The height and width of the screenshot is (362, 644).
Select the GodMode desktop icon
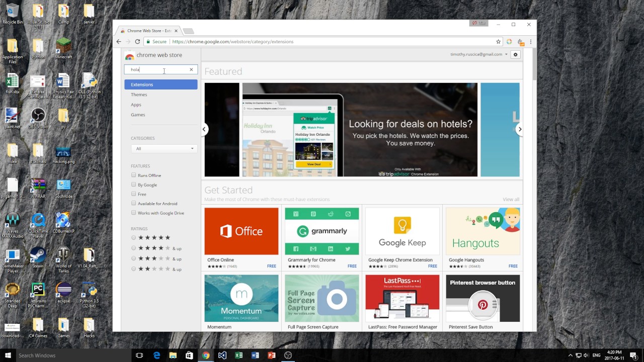pyautogui.click(x=63, y=189)
